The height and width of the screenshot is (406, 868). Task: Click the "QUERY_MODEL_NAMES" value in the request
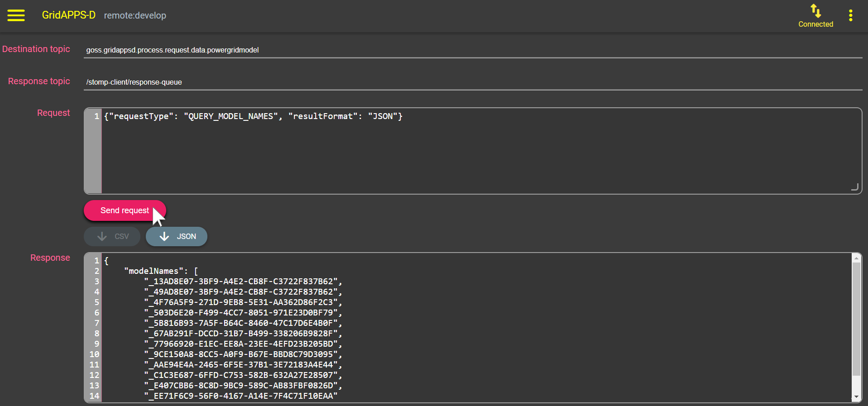click(x=231, y=116)
